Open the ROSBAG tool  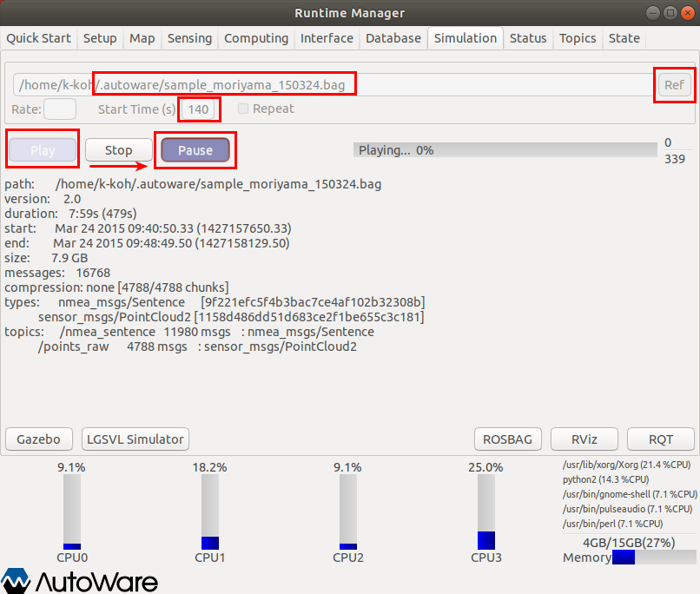(507, 439)
